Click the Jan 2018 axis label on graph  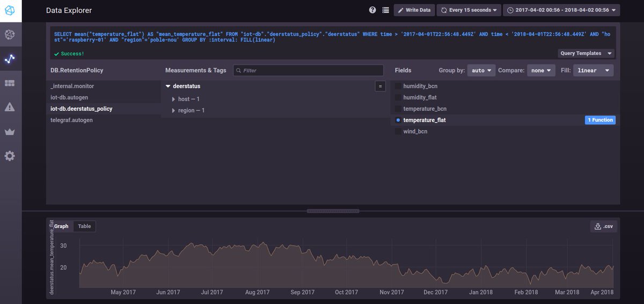click(x=481, y=292)
